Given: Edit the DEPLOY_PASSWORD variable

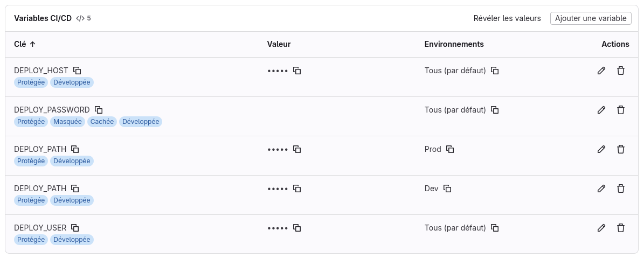Looking at the screenshot, I should point(601,110).
